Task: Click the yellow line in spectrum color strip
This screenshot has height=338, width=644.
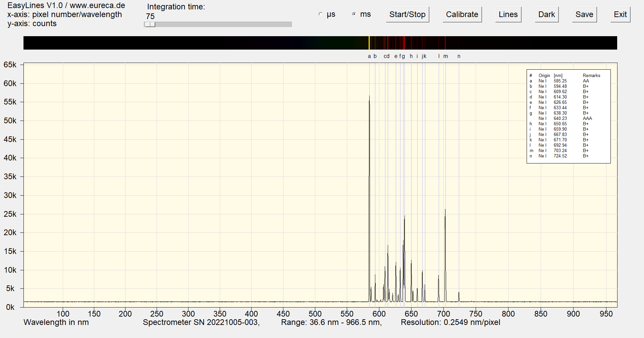Action: click(x=369, y=43)
